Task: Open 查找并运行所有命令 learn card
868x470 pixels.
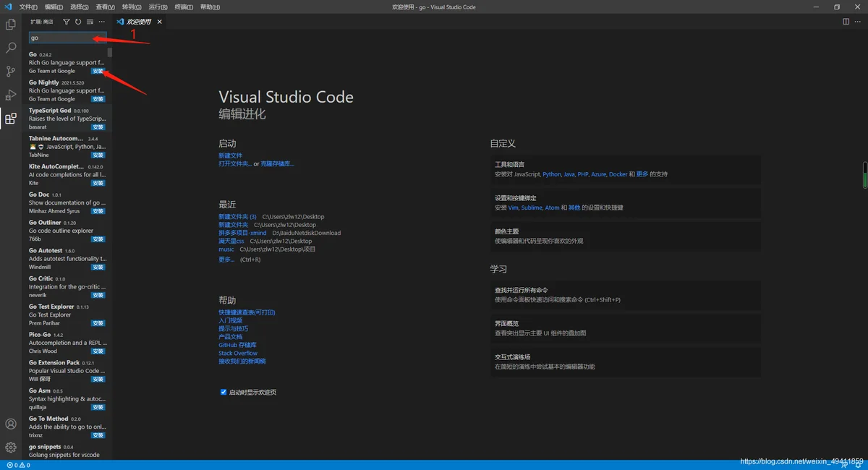Action: (x=625, y=294)
